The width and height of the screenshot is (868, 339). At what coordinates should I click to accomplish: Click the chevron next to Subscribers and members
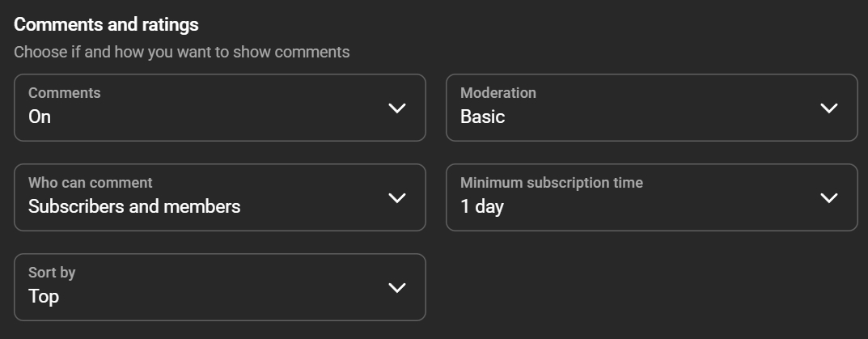click(397, 197)
